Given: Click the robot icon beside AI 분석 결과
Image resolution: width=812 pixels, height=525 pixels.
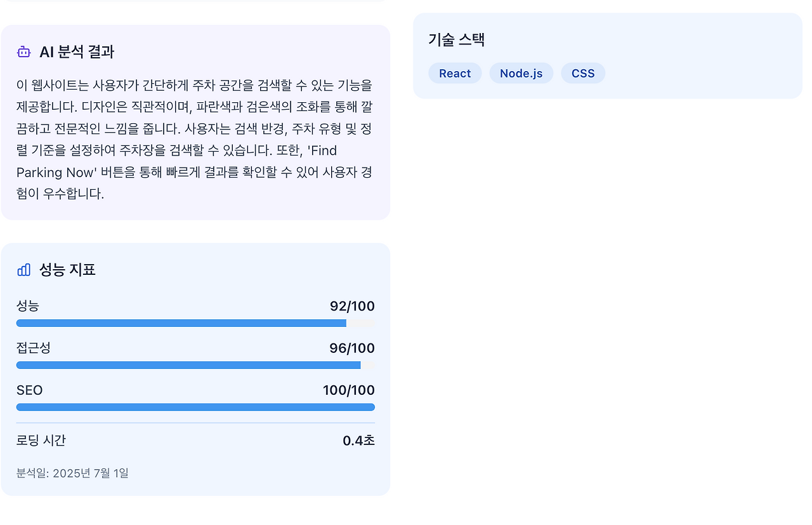Looking at the screenshot, I should (x=24, y=52).
